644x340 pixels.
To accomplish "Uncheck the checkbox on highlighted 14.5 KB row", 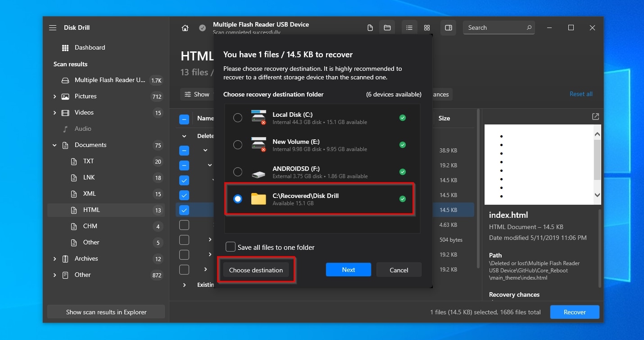I will coord(184,210).
